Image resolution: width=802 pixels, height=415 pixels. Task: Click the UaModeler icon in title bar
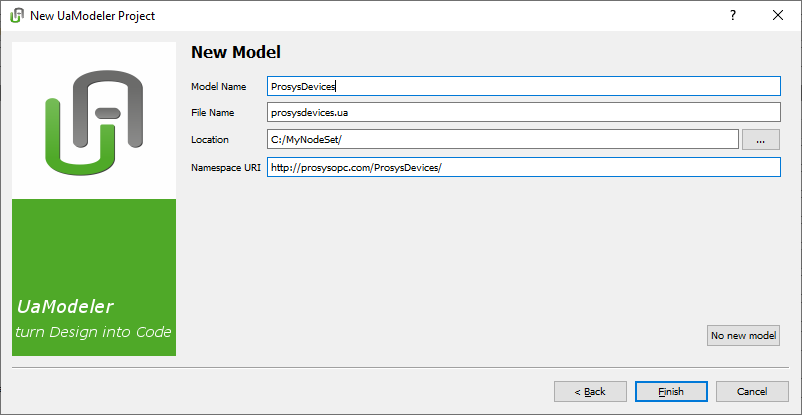(x=17, y=15)
